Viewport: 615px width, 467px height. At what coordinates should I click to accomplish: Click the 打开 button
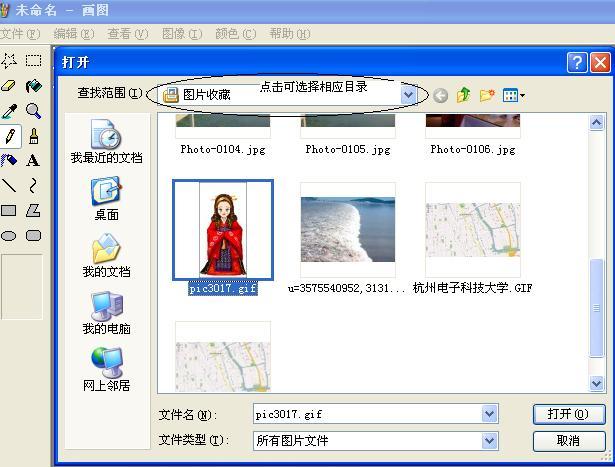(567, 414)
